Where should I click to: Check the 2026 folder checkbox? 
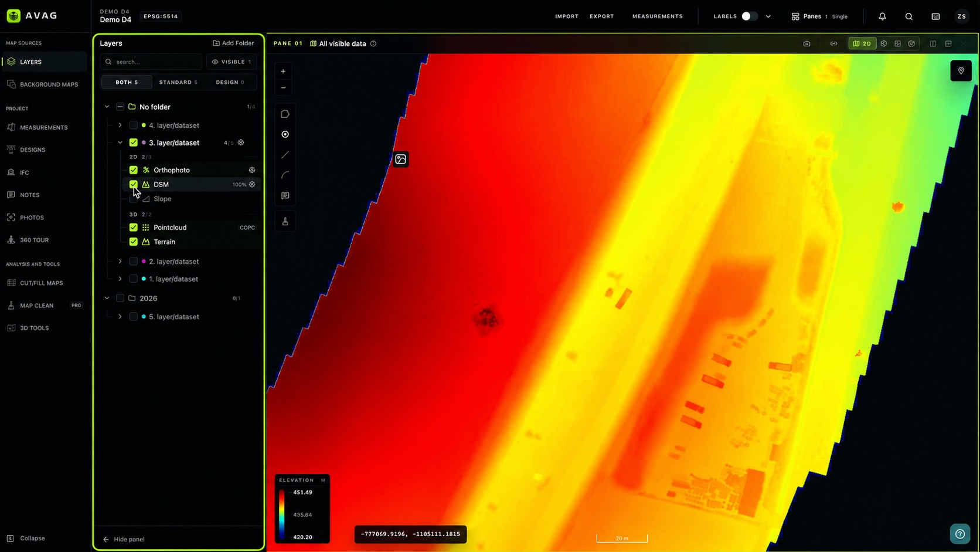tap(120, 298)
